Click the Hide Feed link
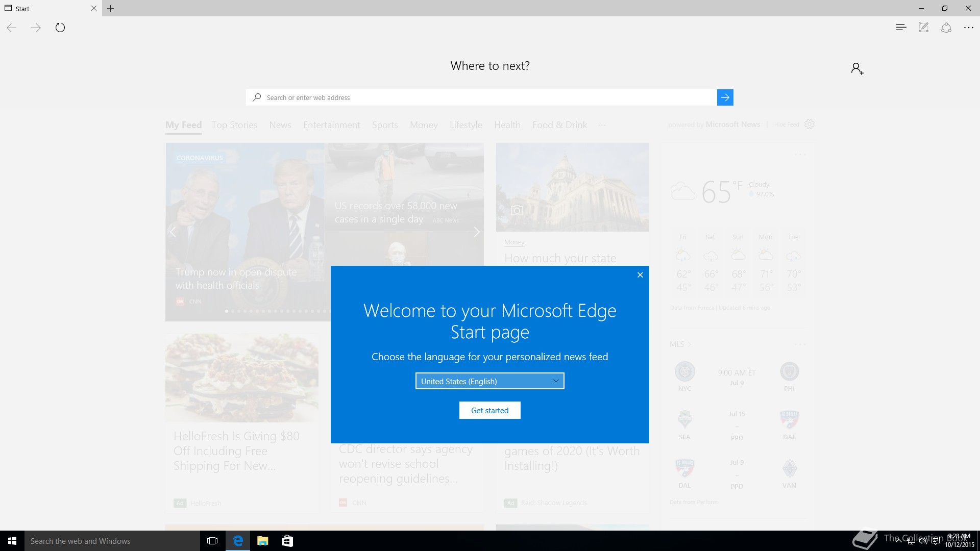The width and height of the screenshot is (980, 551). coord(787,124)
